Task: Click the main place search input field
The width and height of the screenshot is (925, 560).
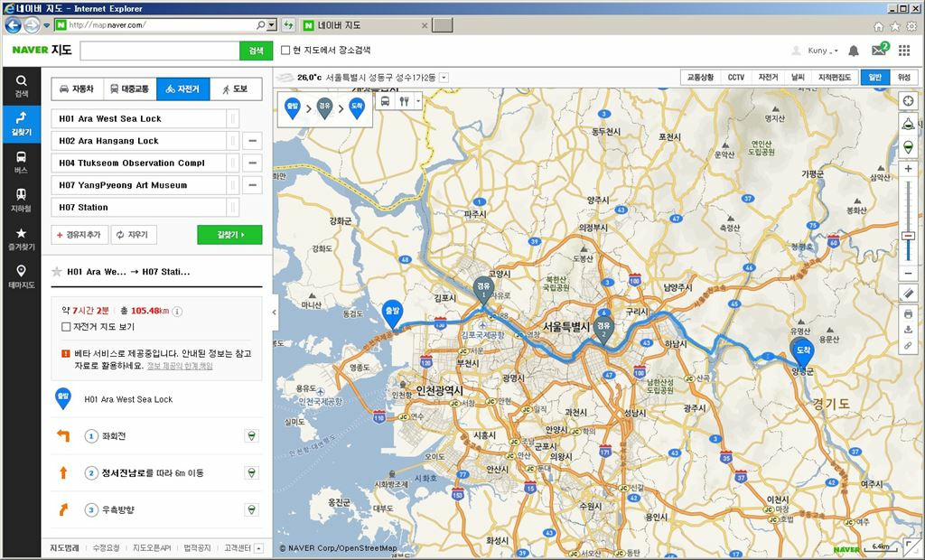Action: pos(160,51)
